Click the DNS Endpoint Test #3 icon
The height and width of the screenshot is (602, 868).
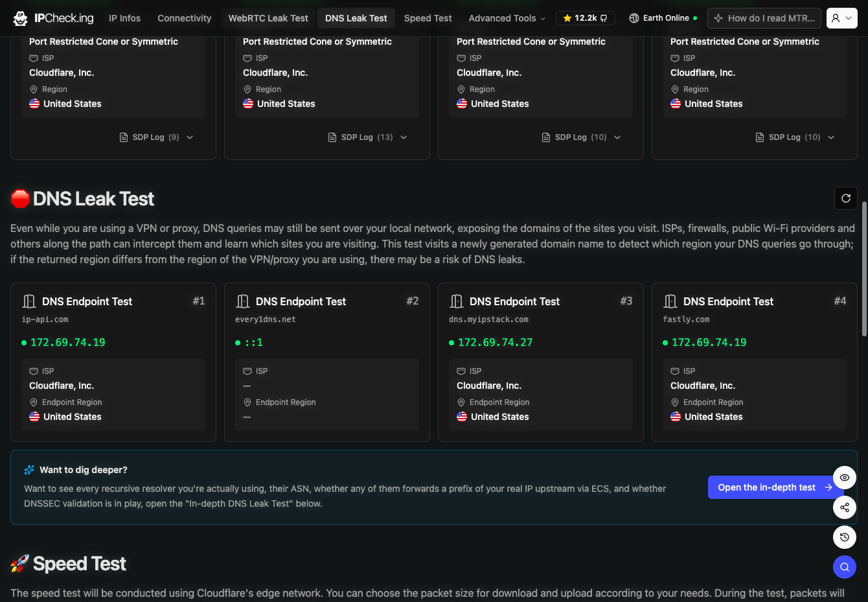coord(456,301)
